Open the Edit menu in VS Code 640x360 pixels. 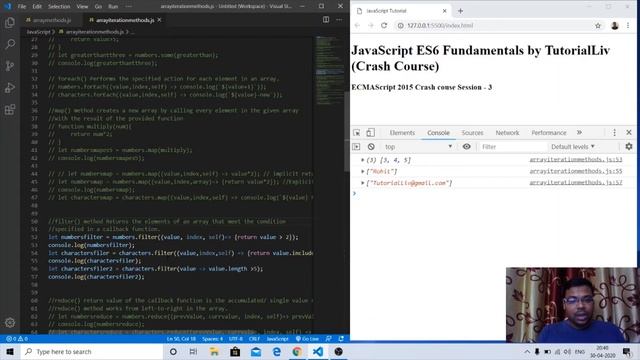[37, 7]
